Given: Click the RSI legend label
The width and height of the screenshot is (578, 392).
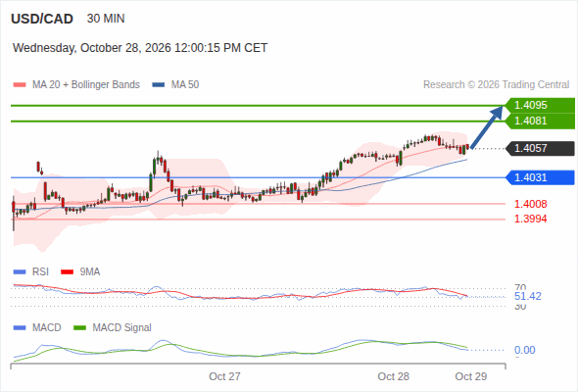Looking at the screenshot, I should [40, 271].
